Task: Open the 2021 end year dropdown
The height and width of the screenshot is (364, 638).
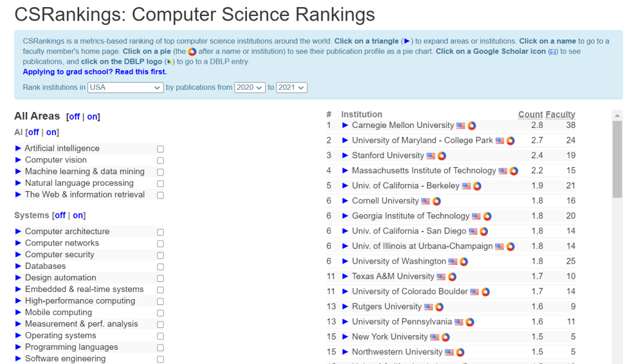Action: pos(292,87)
